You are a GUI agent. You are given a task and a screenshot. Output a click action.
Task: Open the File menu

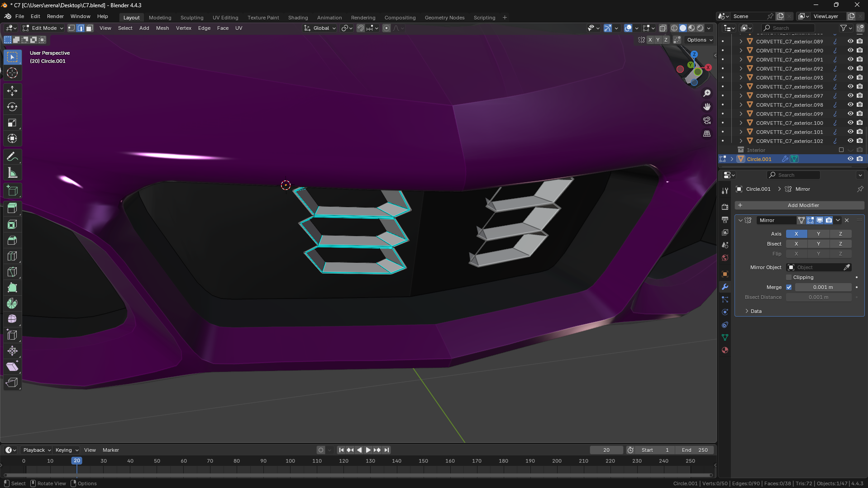pyautogui.click(x=19, y=16)
